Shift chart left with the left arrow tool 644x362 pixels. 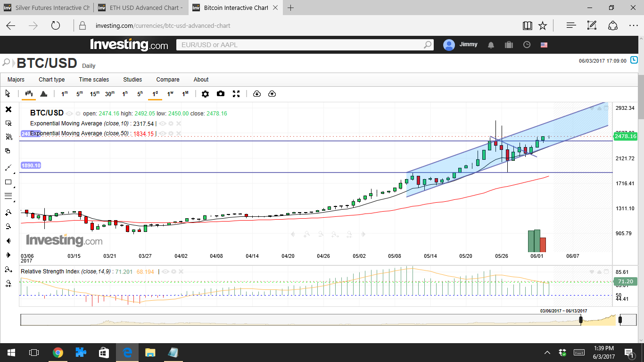pos(8,241)
